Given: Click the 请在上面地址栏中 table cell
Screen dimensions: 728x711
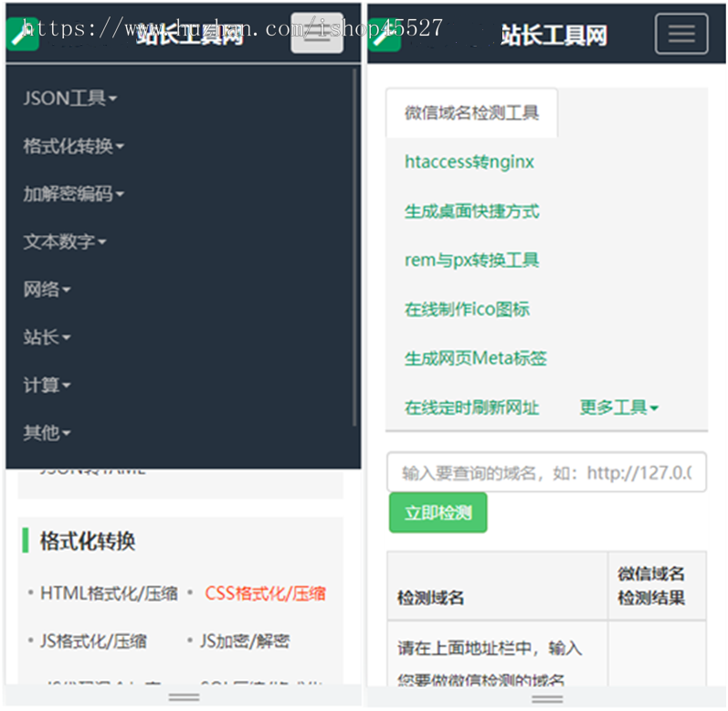Looking at the screenshot, I should pos(497,653).
